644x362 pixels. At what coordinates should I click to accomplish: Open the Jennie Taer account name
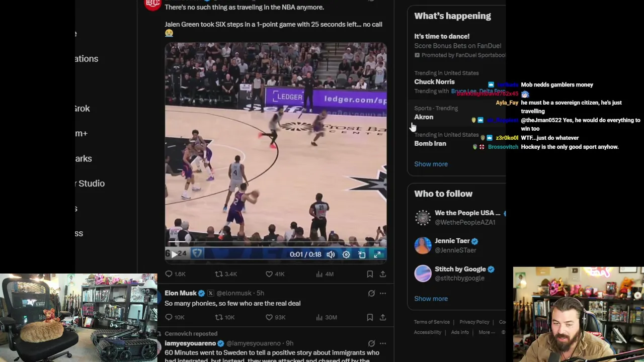click(452, 241)
